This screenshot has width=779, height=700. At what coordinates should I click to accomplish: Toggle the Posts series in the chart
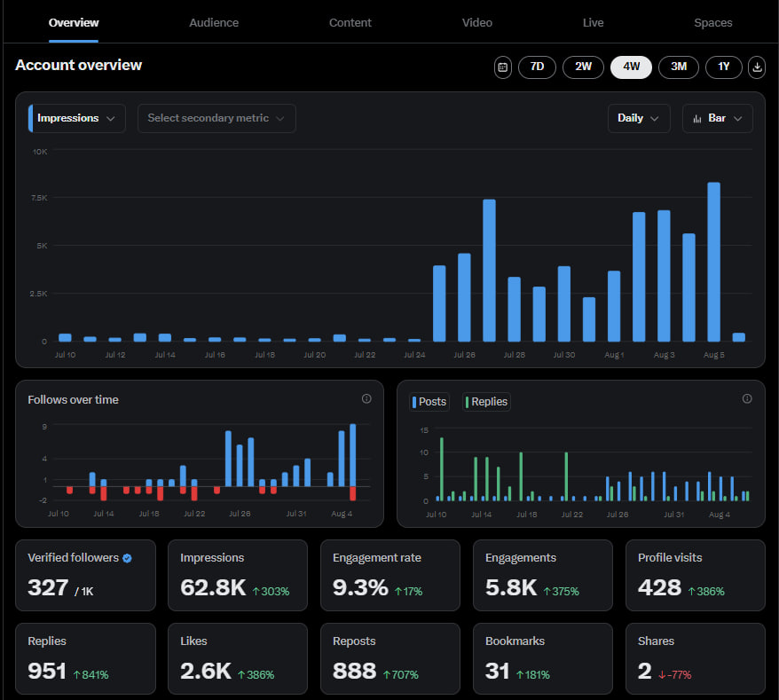tap(429, 402)
